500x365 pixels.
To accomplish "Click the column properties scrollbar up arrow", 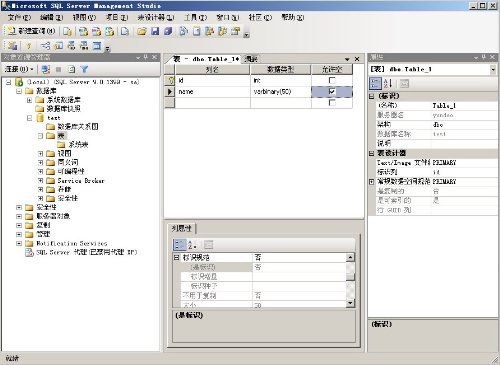I will pyautogui.click(x=350, y=257).
